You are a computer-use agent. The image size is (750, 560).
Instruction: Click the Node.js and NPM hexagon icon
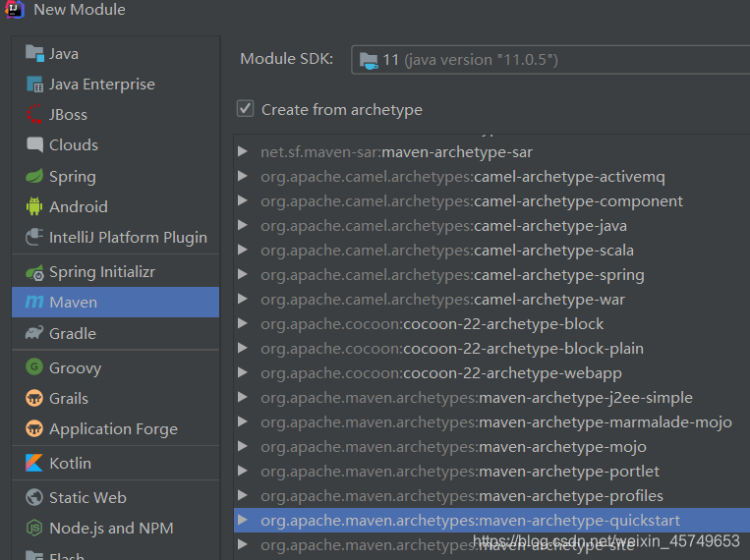pos(34,528)
